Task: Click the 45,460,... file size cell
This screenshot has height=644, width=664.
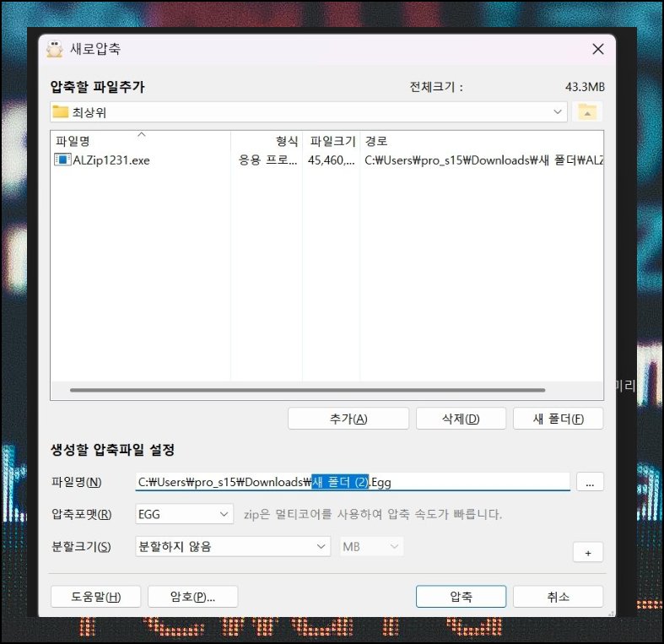Action: [331, 160]
